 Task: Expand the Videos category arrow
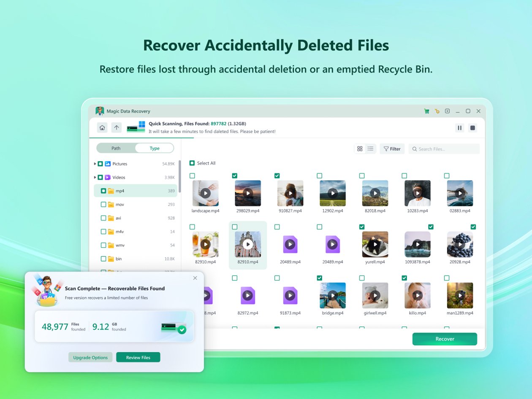[95, 177]
